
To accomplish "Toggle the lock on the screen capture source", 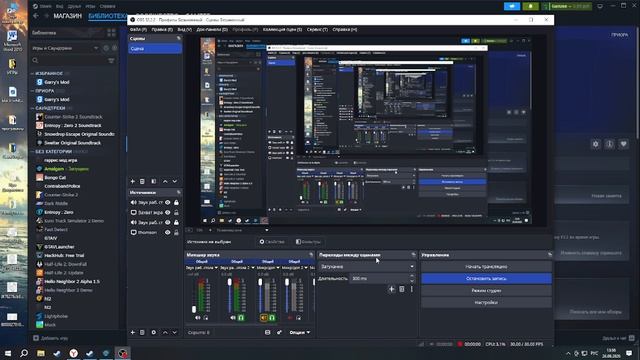I will click(x=176, y=212).
